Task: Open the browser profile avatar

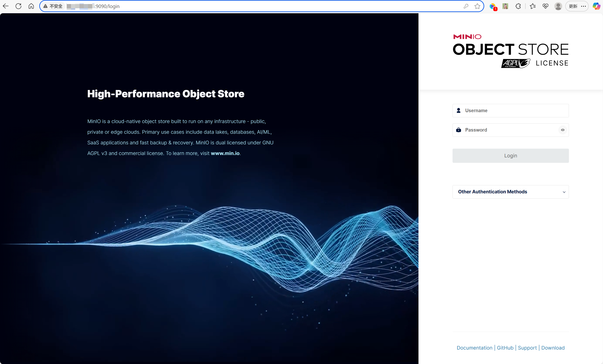Action: coord(558,6)
